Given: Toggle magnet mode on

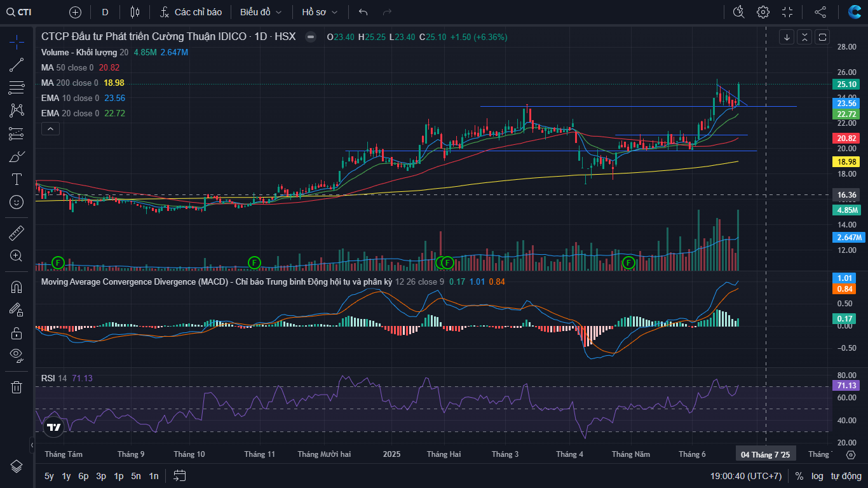Looking at the screenshot, I should click(x=17, y=287).
